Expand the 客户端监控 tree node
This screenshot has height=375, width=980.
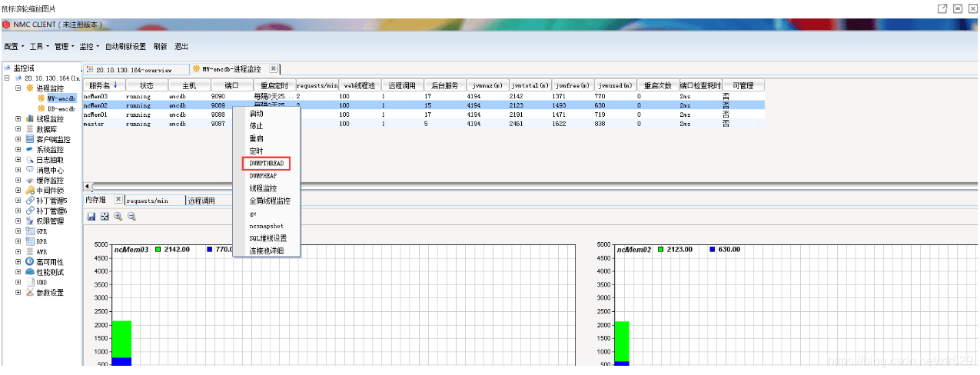(18, 139)
